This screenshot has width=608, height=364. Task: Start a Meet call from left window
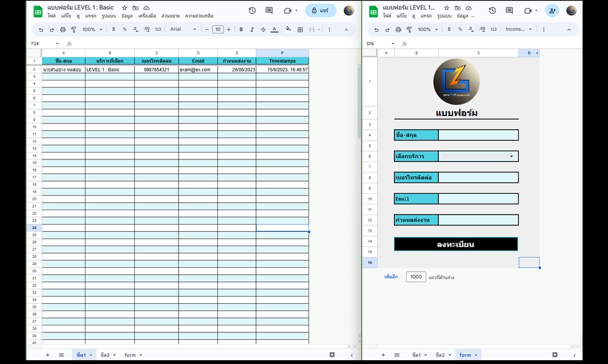pyautogui.click(x=288, y=11)
